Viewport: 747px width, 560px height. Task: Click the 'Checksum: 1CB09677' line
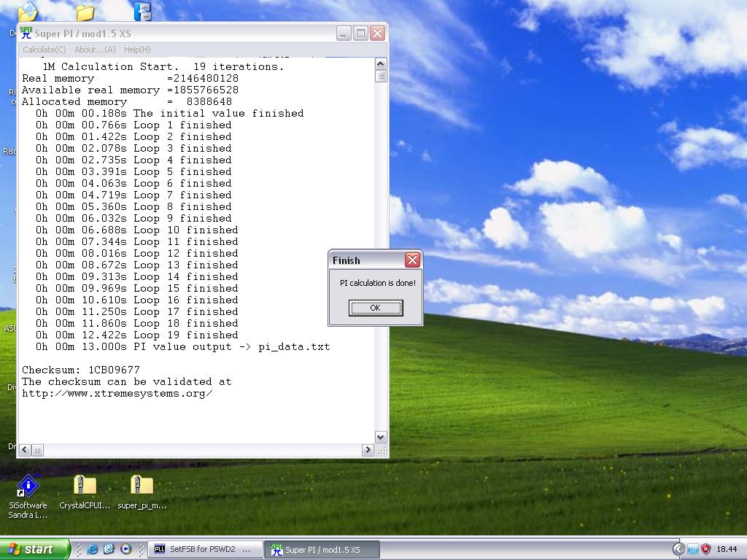click(81, 370)
